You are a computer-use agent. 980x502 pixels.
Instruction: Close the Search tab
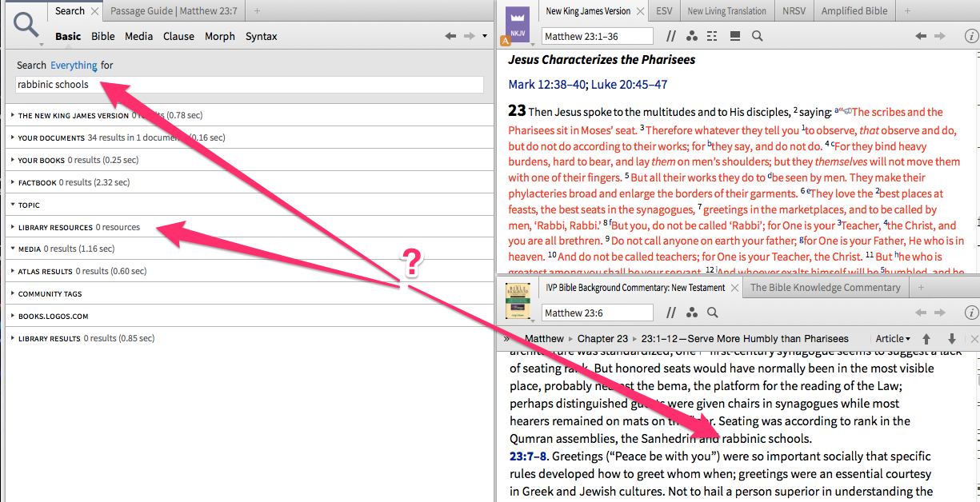point(95,11)
